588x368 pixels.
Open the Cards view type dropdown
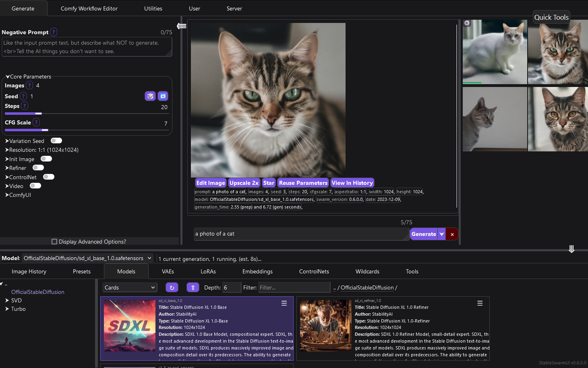[x=129, y=287]
